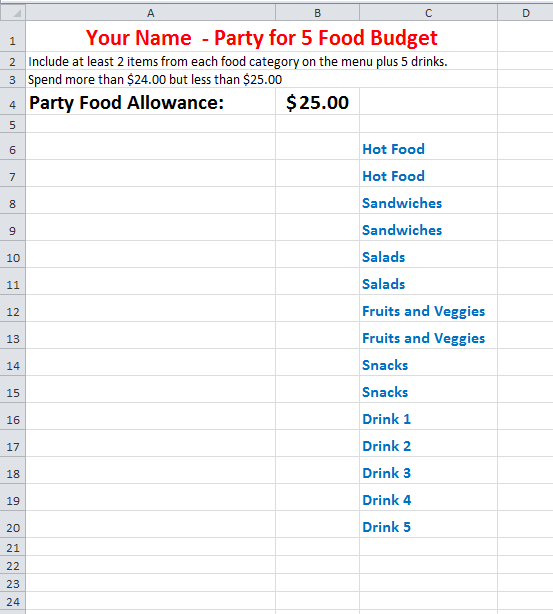Select the cell with spending instructions in row 3

click(151, 79)
